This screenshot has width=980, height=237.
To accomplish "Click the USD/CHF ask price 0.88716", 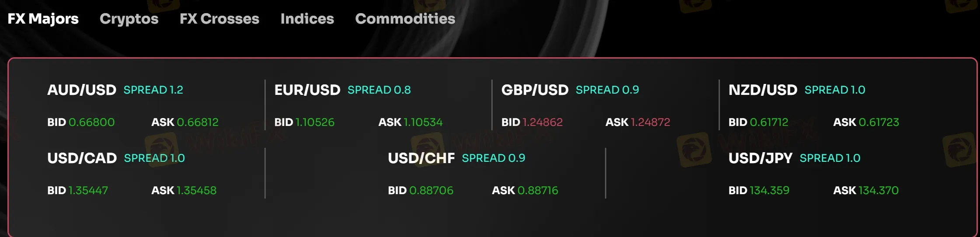I will point(538,191).
